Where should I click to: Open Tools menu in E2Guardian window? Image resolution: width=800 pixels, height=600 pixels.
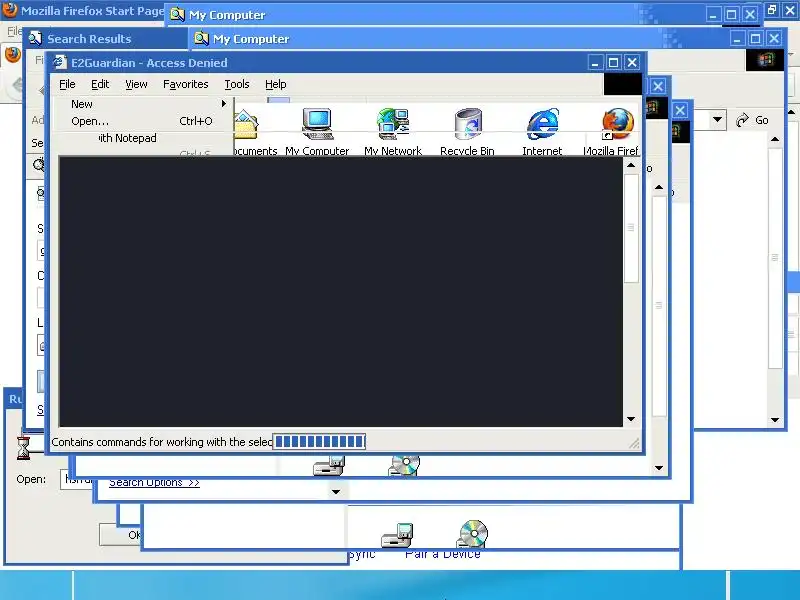[237, 84]
